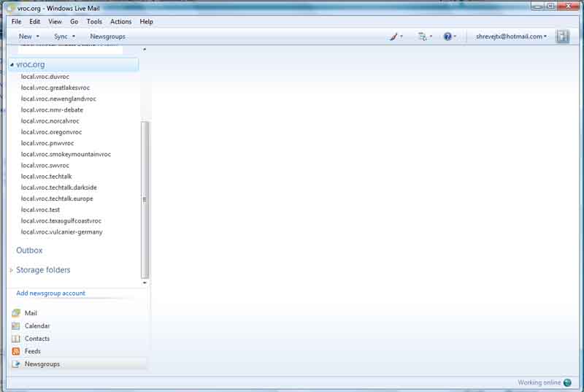Image resolution: width=584 pixels, height=392 pixels.
Task: Switch to Contacts view label
Action: click(x=37, y=339)
